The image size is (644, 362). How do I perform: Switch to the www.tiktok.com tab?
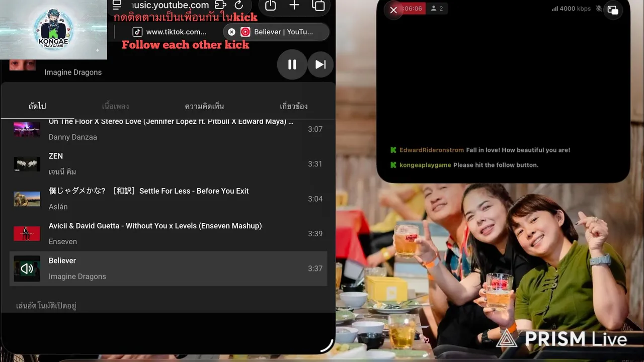(x=169, y=32)
